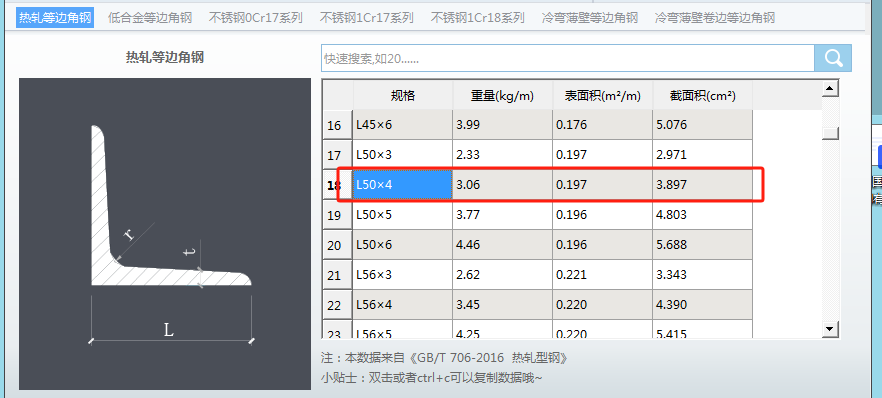Select the L50×3 cell

click(403, 155)
